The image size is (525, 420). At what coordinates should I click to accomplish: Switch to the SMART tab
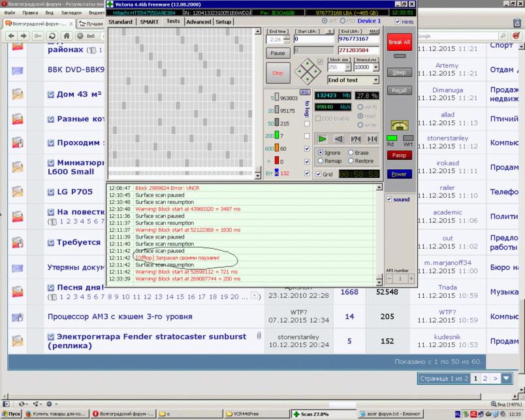tap(148, 22)
